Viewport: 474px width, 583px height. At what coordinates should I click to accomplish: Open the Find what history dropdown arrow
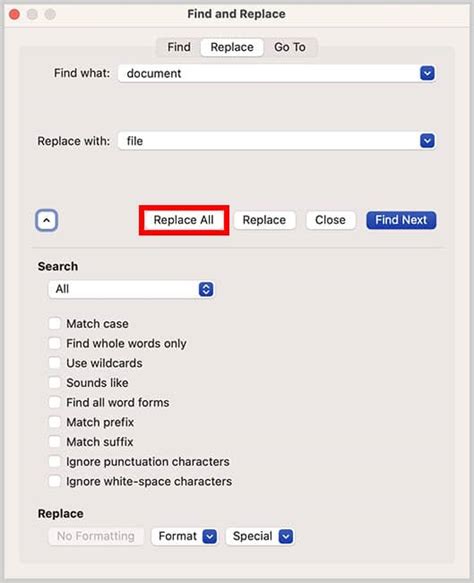coord(427,73)
